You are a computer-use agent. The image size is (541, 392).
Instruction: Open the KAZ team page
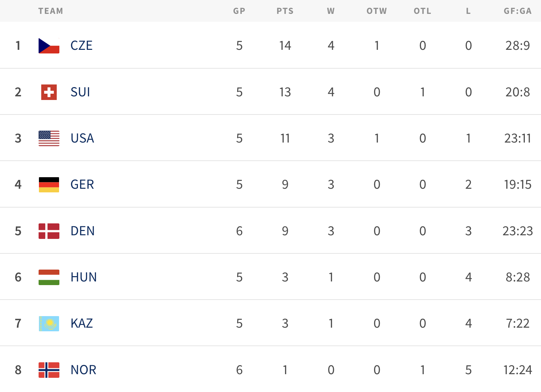pyautogui.click(x=81, y=323)
